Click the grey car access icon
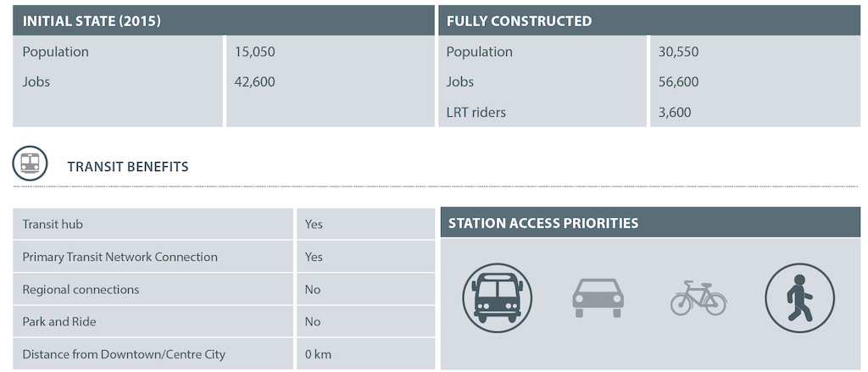Screen dimensions: 868x372 click(x=598, y=297)
